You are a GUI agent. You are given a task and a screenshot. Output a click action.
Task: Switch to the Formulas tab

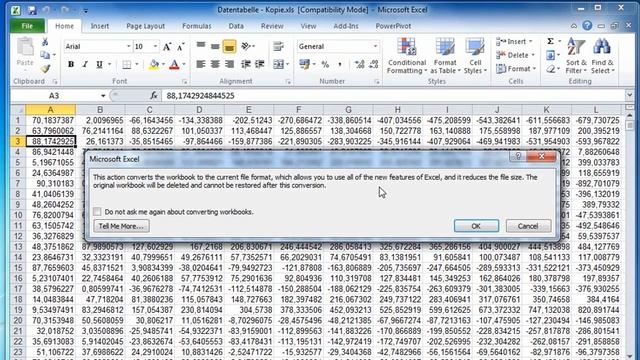[x=197, y=26]
